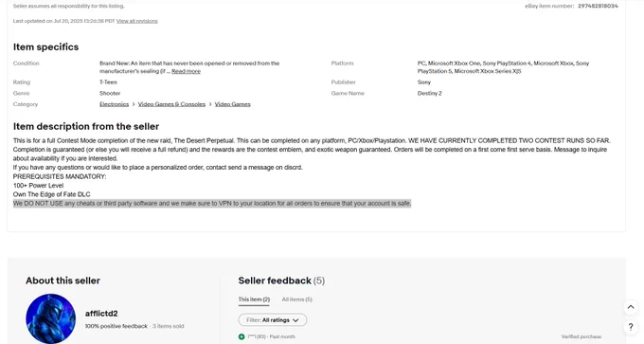The width and height of the screenshot is (644, 344).
Task: Click the afflictd2 seller name
Action: point(101,314)
